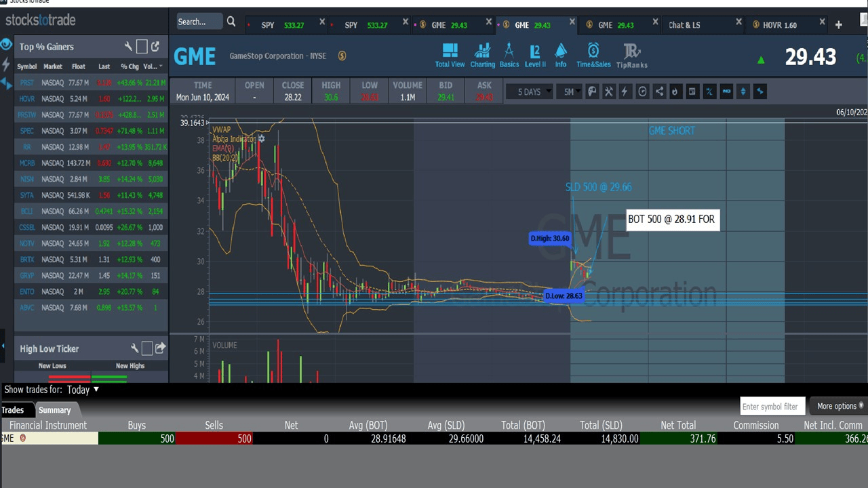Click the D.High: 30.60 chart marker
Screen dimensions: 868x488
[x=550, y=238]
